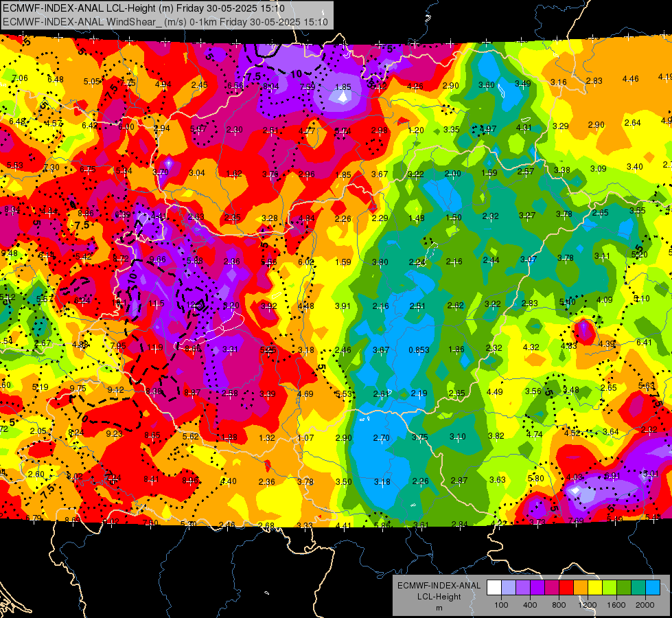This screenshot has width=672, height=618.
Task: Select the medium purple legend swatch
Action: coord(523,588)
